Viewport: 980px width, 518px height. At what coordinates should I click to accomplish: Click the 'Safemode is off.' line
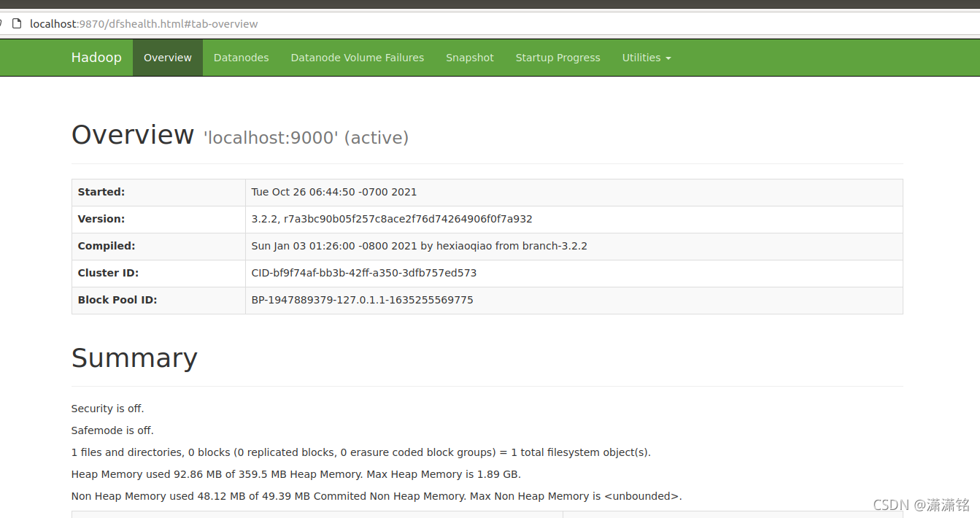point(112,430)
